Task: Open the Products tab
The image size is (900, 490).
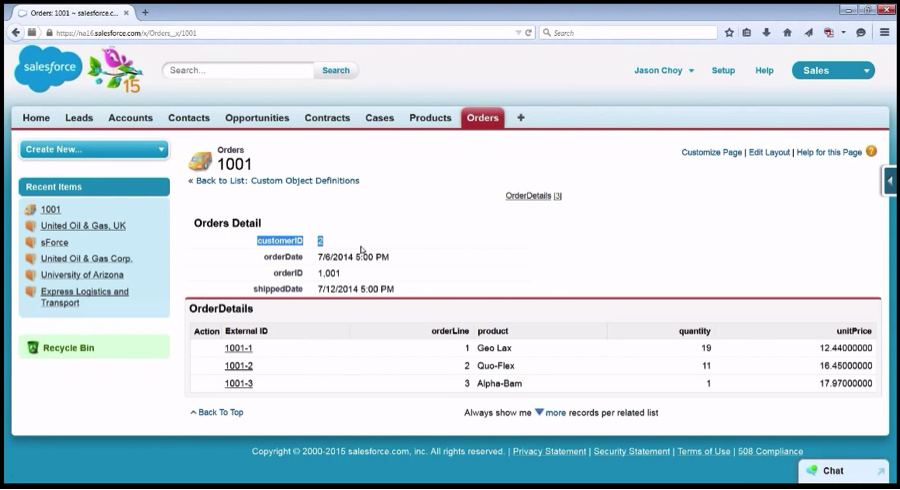Action: [x=430, y=118]
